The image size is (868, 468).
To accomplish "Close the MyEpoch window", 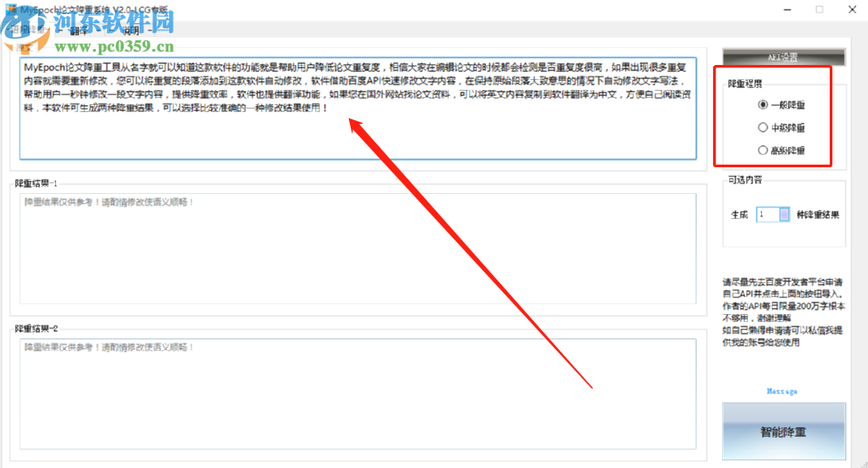I will point(852,10).
